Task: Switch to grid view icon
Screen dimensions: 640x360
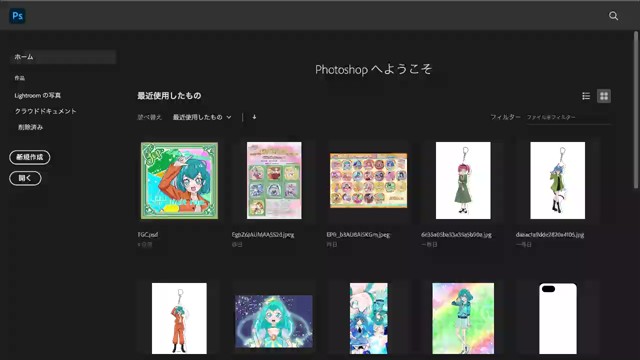Action: point(604,96)
